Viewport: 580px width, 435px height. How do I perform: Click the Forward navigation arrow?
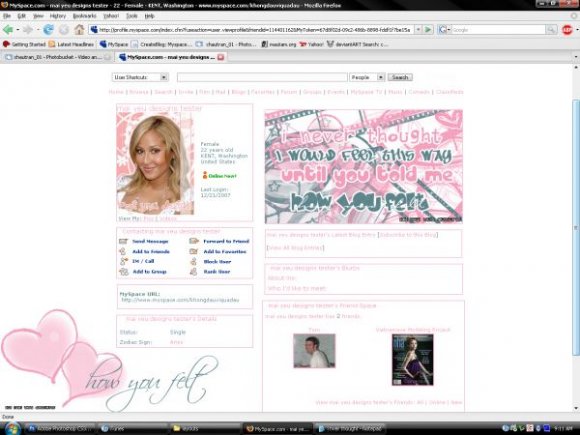click(x=28, y=30)
